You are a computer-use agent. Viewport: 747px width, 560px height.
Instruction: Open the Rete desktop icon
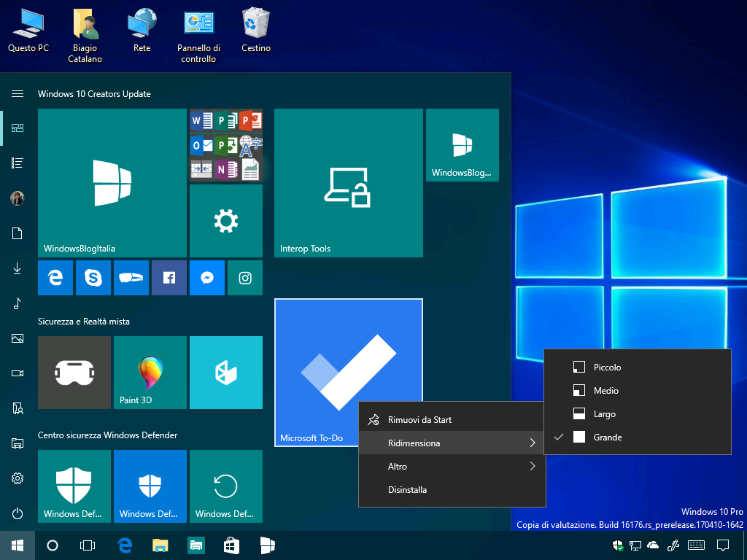(x=142, y=30)
